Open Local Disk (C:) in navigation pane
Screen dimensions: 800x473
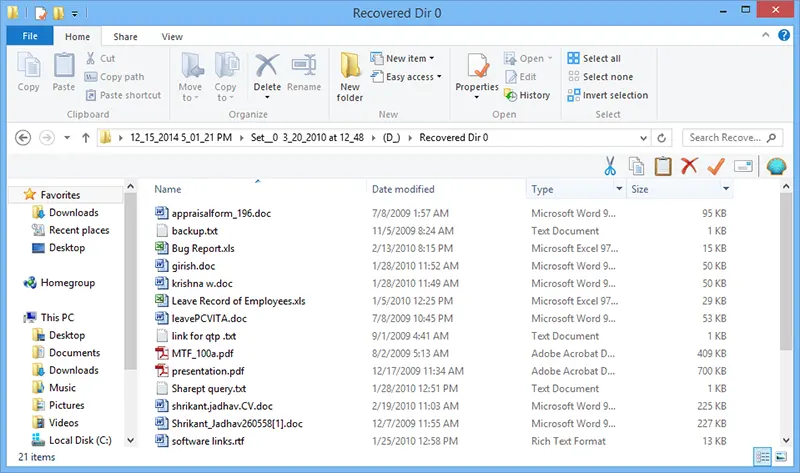pyautogui.click(x=80, y=440)
